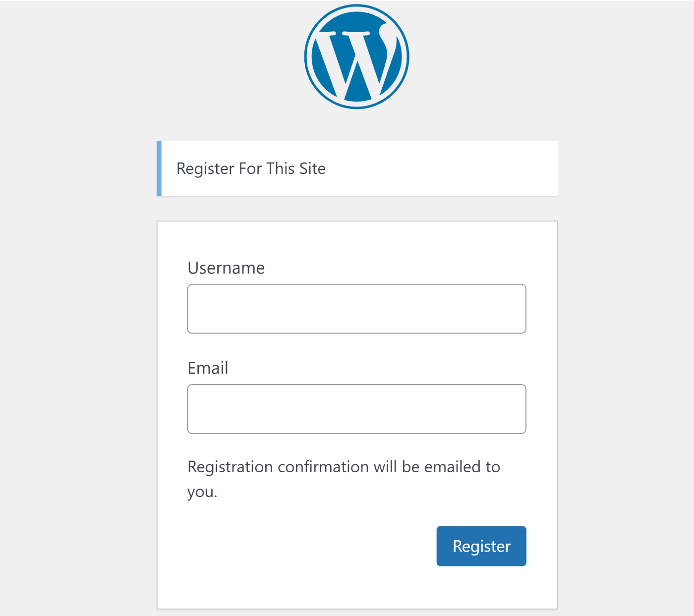
Task: Click the Register For This Site heading
Action: [x=250, y=168]
